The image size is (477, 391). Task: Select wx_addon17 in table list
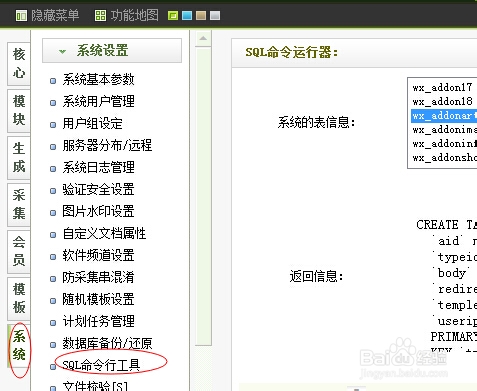442,88
